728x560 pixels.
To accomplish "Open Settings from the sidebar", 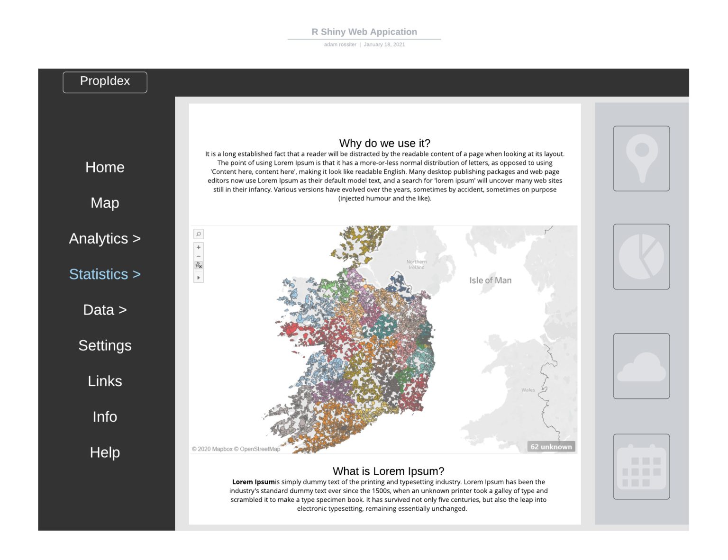I will pos(105,345).
